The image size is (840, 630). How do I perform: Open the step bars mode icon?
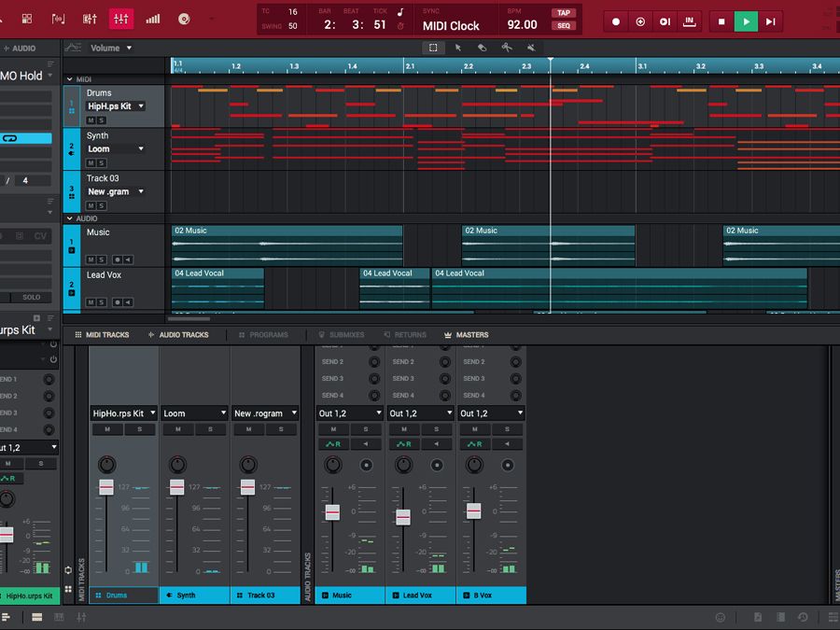[153, 20]
